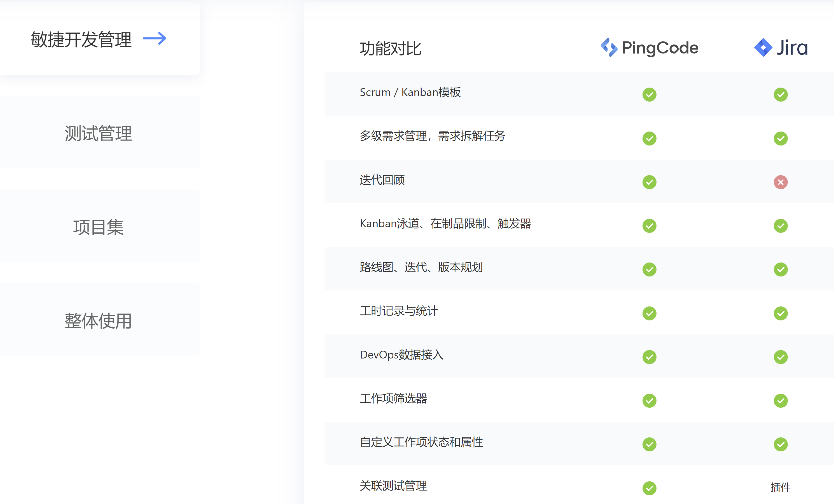
Task: Toggle the check for 路线图、迭代、版本规划 under Jira
Action: pyautogui.click(x=781, y=269)
